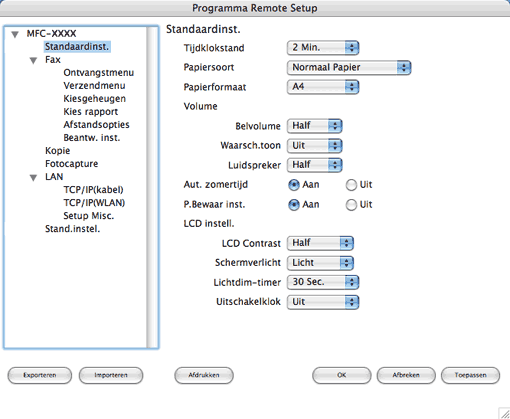
Task: Select Ontvangstmenu in the tree
Action: point(99,73)
